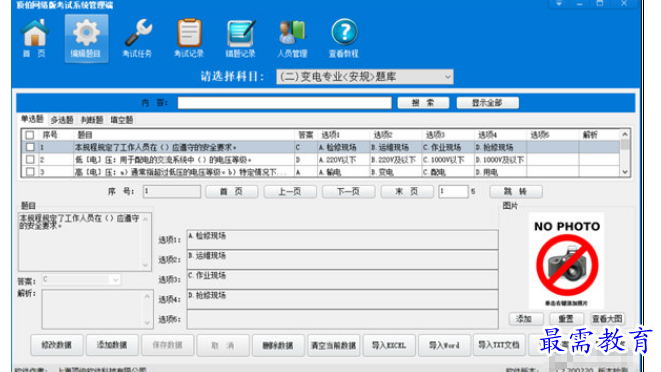Switch to the 判断题 tab
The width and height of the screenshot is (661, 372).
[92, 120]
